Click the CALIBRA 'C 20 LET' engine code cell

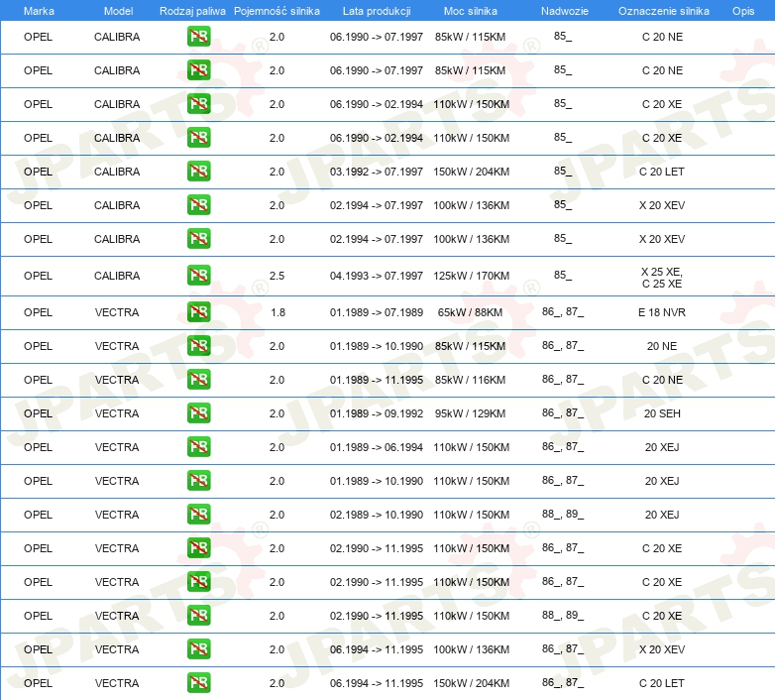pyautogui.click(x=662, y=172)
